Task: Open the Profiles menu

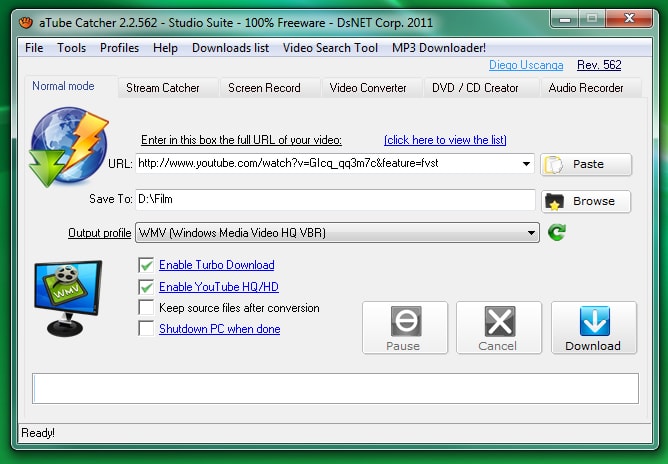Action: click(119, 48)
